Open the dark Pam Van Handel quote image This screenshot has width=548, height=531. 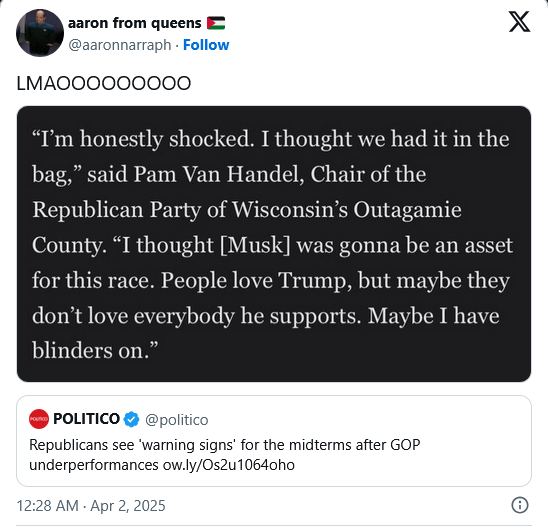pyautogui.click(x=274, y=244)
